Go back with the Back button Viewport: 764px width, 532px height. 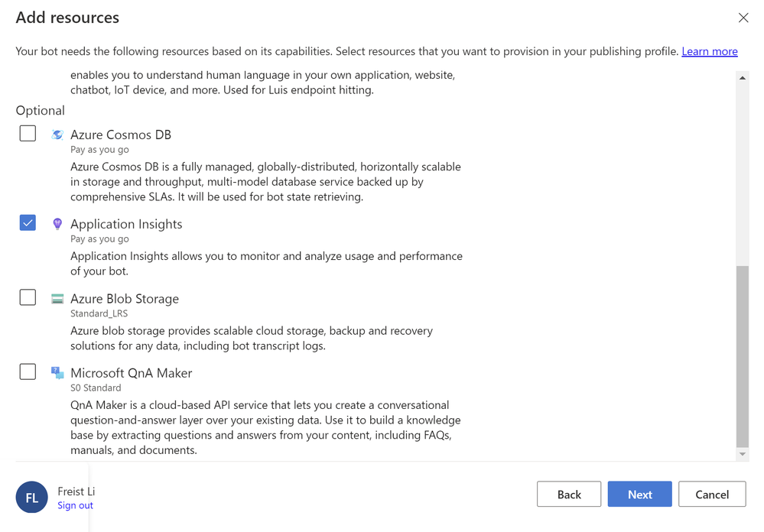coord(569,495)
